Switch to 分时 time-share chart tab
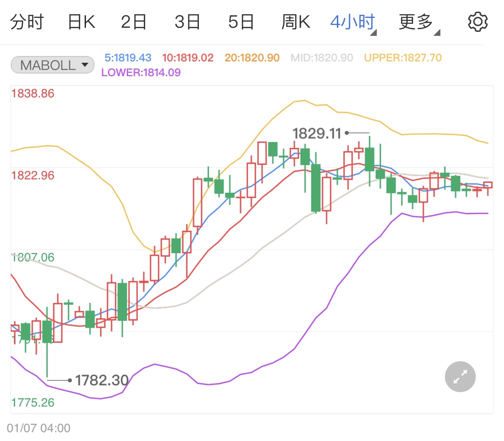Screen dimensions: 504x441 (27, 22)
